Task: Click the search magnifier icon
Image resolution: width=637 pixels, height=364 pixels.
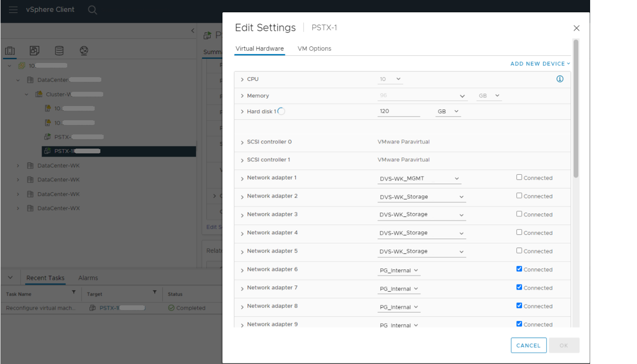Action: tap(92, 9)
